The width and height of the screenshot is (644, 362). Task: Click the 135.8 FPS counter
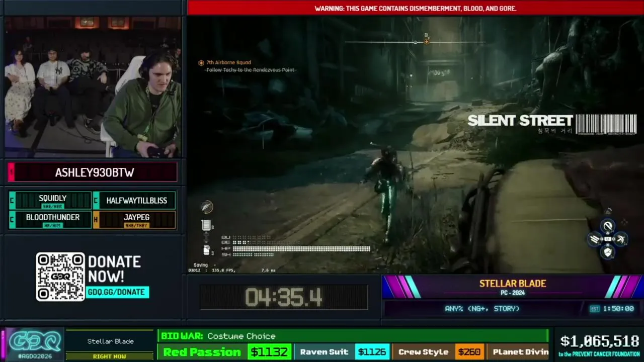click(x=223, y=270)
